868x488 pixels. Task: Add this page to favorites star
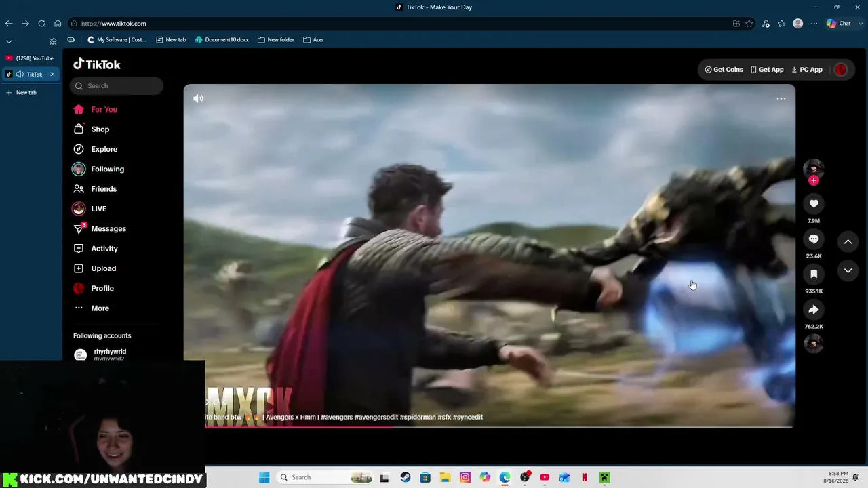point(749,24)
